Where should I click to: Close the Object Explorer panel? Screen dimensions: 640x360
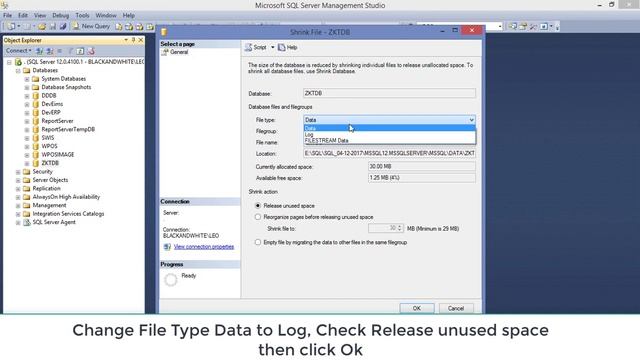click(x=141, y=40)
